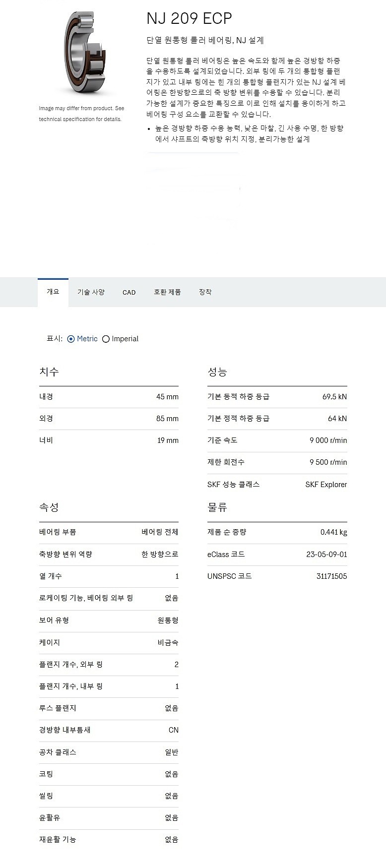386x868 pixels.
Task: Click the 69.5 kN dynamic load value
Action: tap(334, 397)
